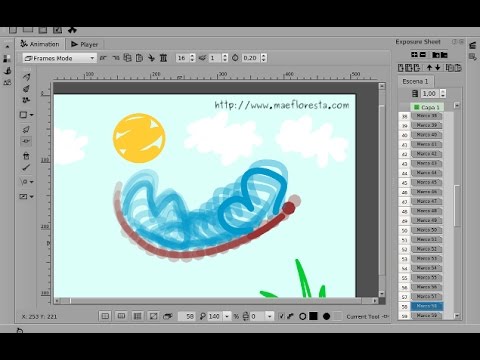Click the layer header dropdown arrow beside Capa 1
This screenshot has height=360, width=480.
tap(457, 105)
